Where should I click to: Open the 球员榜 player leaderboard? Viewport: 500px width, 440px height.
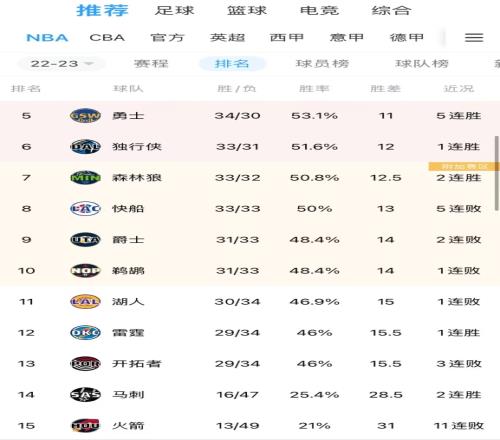click(x=322, y=63)
